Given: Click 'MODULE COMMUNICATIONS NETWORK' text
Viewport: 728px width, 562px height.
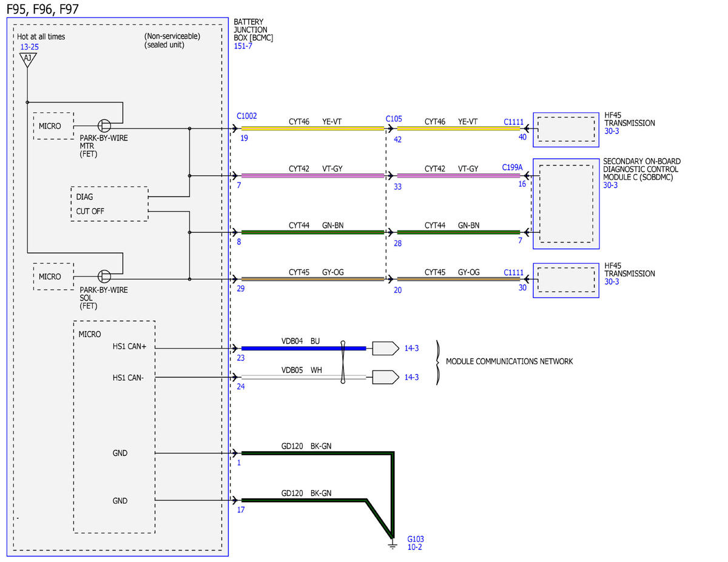Looking at the screenshot, I should (x=509, y=361).
